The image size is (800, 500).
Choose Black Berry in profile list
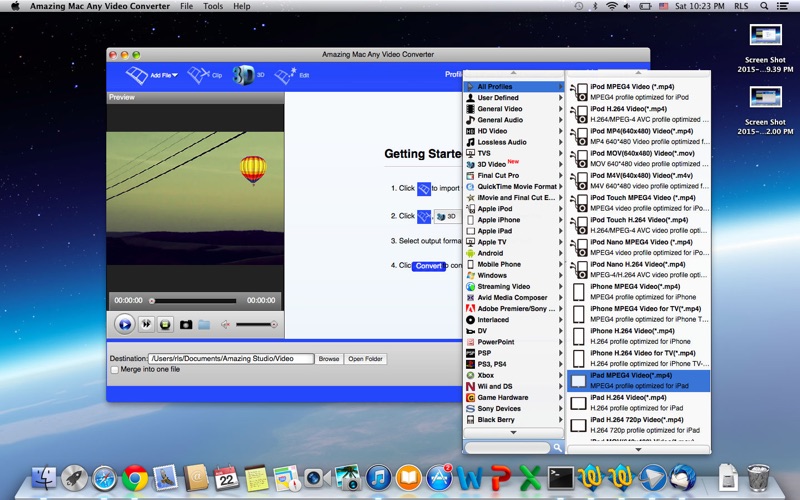514,420
